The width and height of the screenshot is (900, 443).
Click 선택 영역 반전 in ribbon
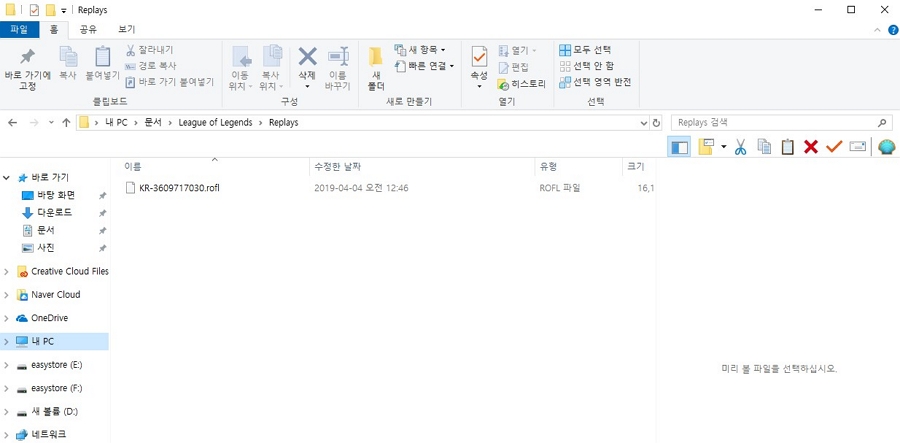click(595, 82)
